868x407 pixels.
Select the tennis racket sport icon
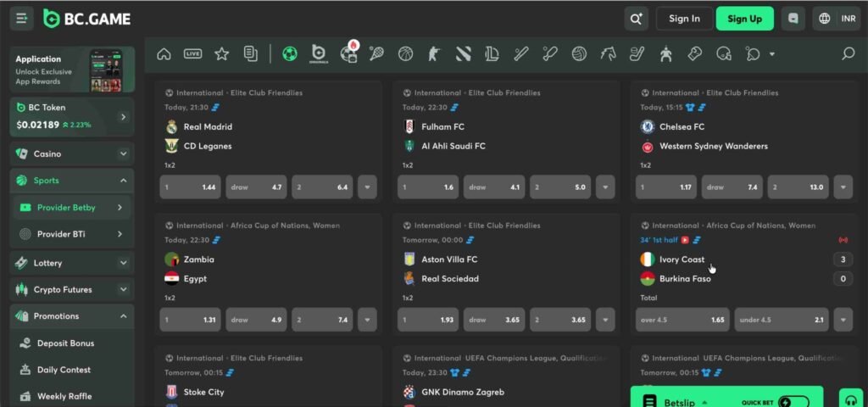pos(376,53)
